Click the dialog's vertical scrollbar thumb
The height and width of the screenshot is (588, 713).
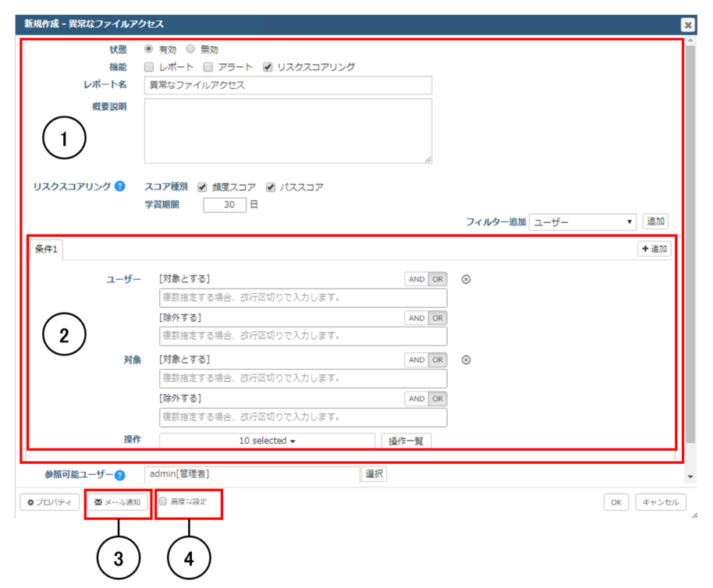tap(690, 243)
